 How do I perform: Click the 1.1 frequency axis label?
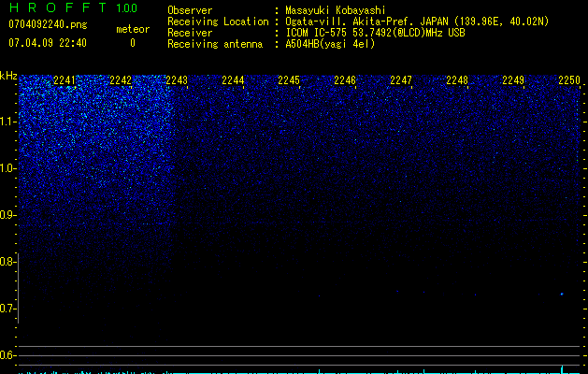tap(7, 122)
